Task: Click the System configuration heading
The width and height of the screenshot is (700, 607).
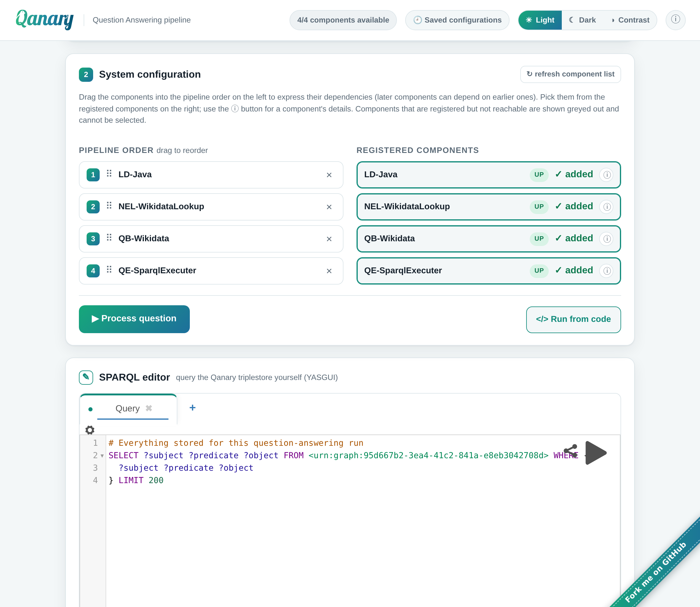Action: tap(150, 74)
